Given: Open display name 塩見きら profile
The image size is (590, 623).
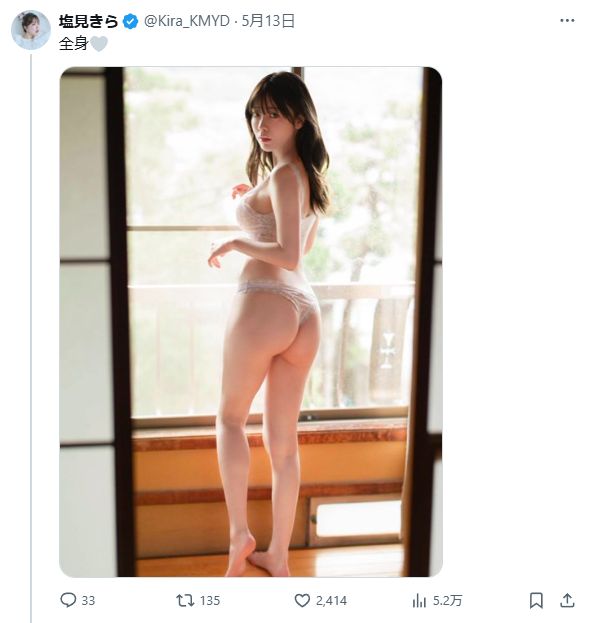Looking at the screenshot, I should coord(89,21).
